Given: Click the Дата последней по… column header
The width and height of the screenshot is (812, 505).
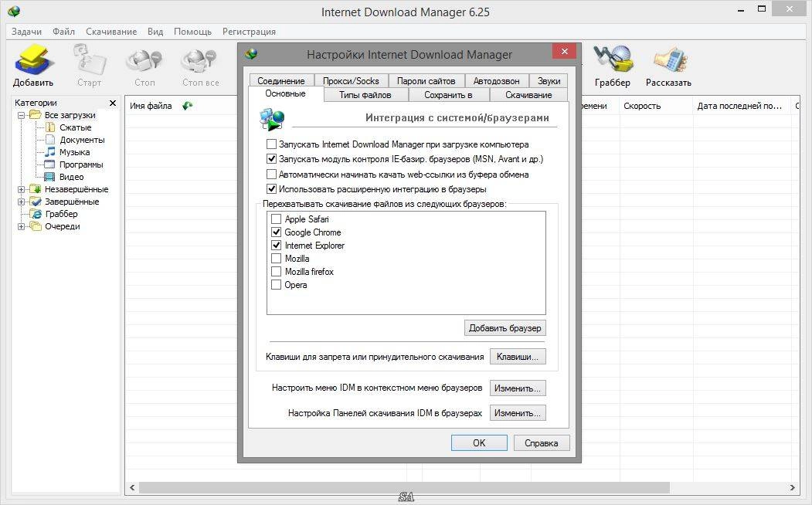Looking at the screenshot, I should pyautogui.click(x=742, y=106).
